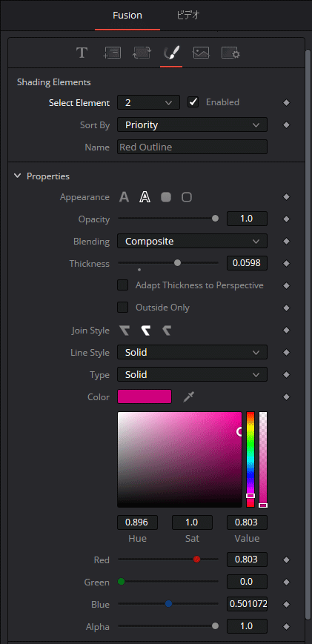Open the Transform tab icon
This screenshot has height=644, width=312.
tap(142, 53)
